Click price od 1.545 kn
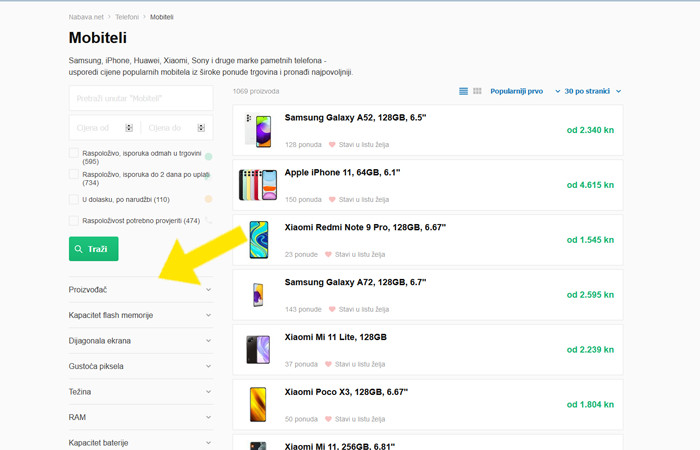Screen dimensions: 700x450 coord(590,240)
